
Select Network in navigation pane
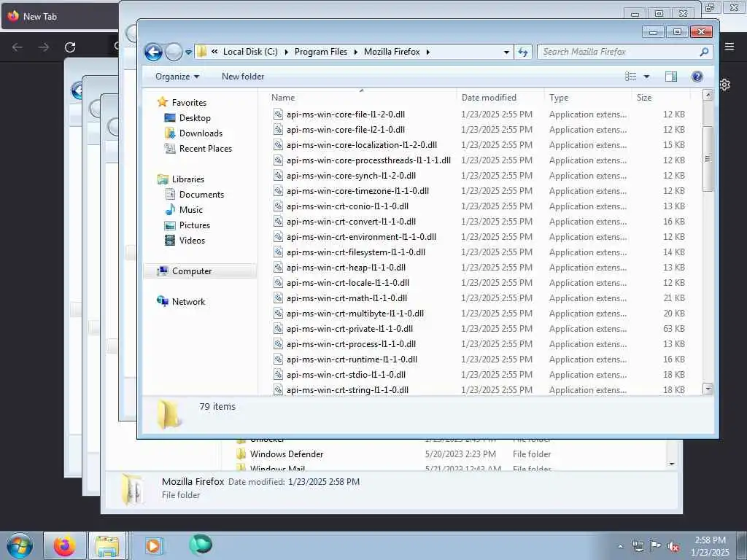coord(188,301)
